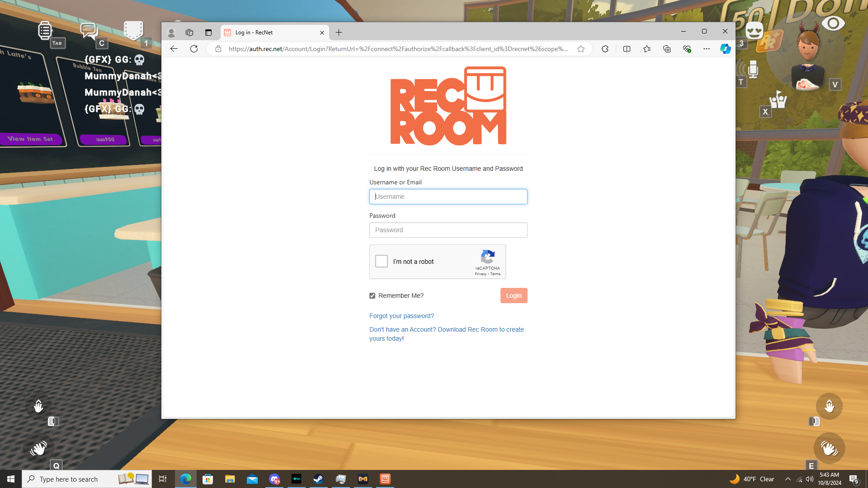
Task: Check the I'm not a robot box
Action: pos(382,261)
